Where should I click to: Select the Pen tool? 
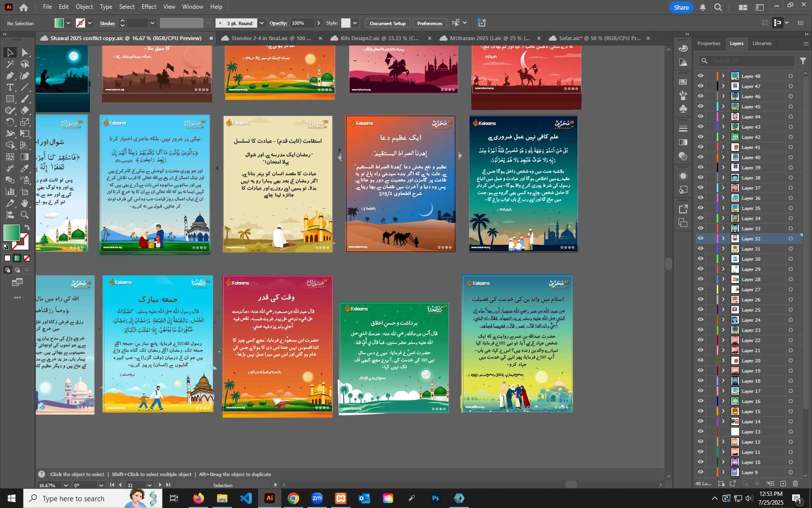(x=10, y=75)
